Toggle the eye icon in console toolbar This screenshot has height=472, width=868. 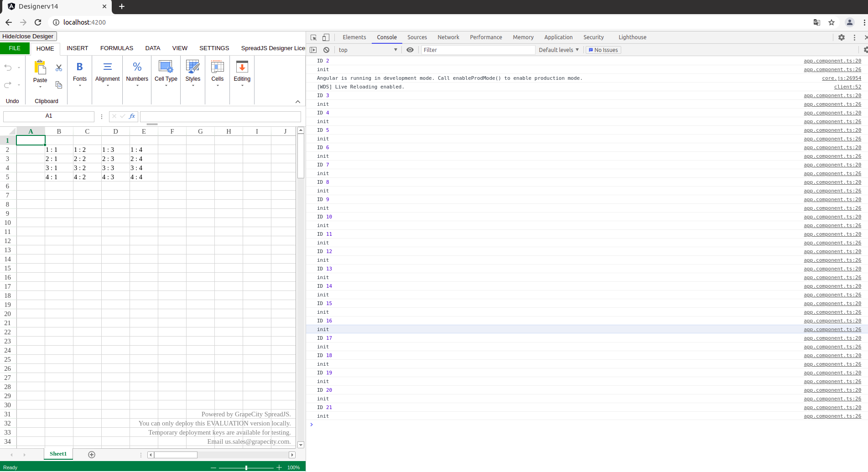410,50
